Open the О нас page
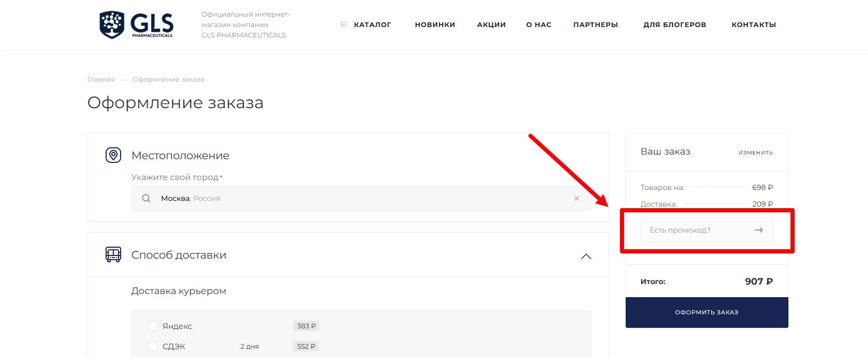This screenshot has height=357, width=868. pyautogui.click(x=539, y=24)
